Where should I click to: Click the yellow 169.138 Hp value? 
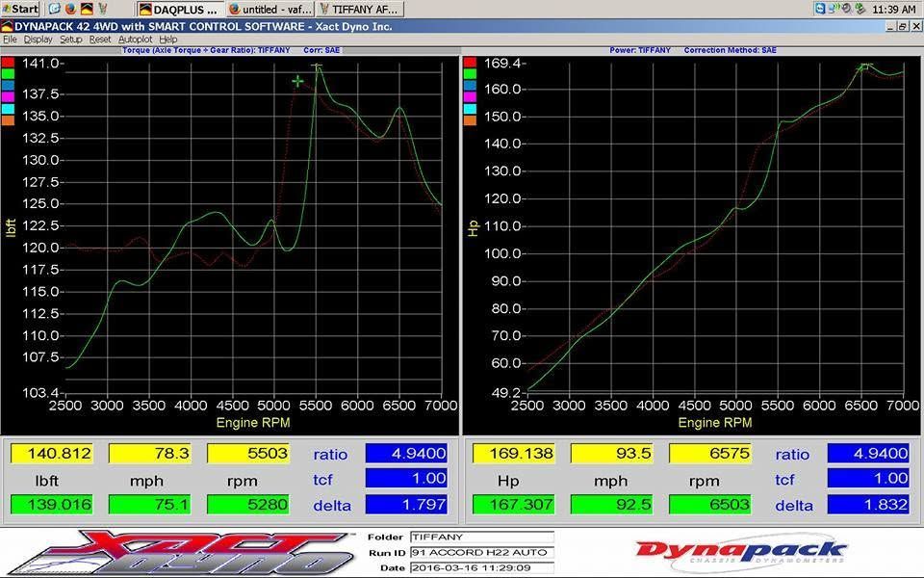click(x=514, y=454)
